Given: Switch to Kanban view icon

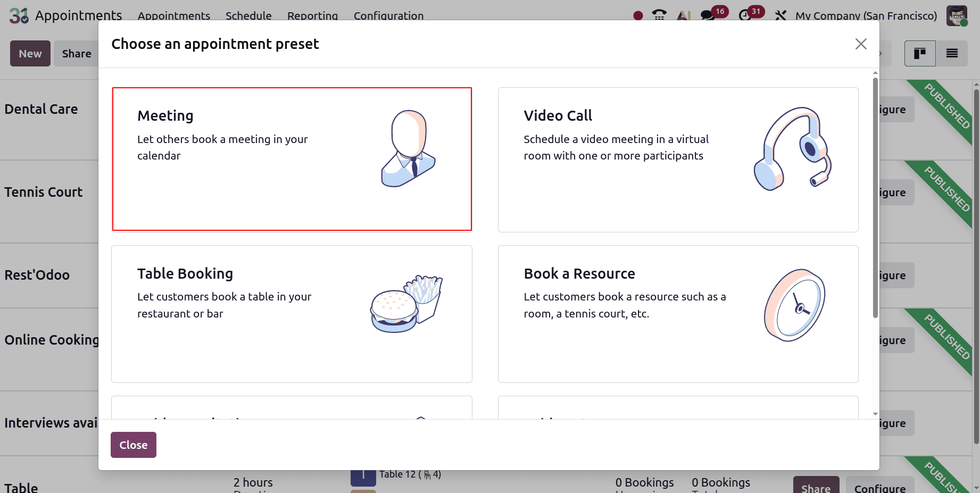Looking at the screenshot, I should (x=920, y=53).
